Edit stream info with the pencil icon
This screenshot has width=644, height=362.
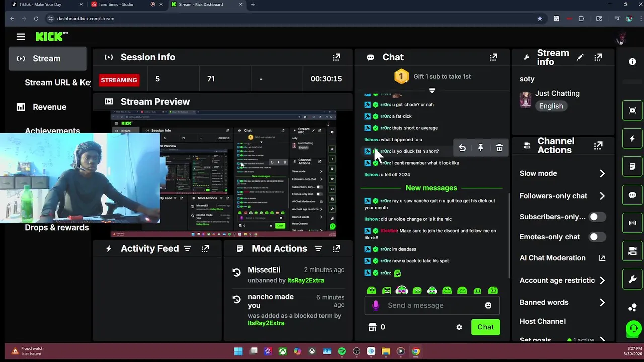coord(580,57)
